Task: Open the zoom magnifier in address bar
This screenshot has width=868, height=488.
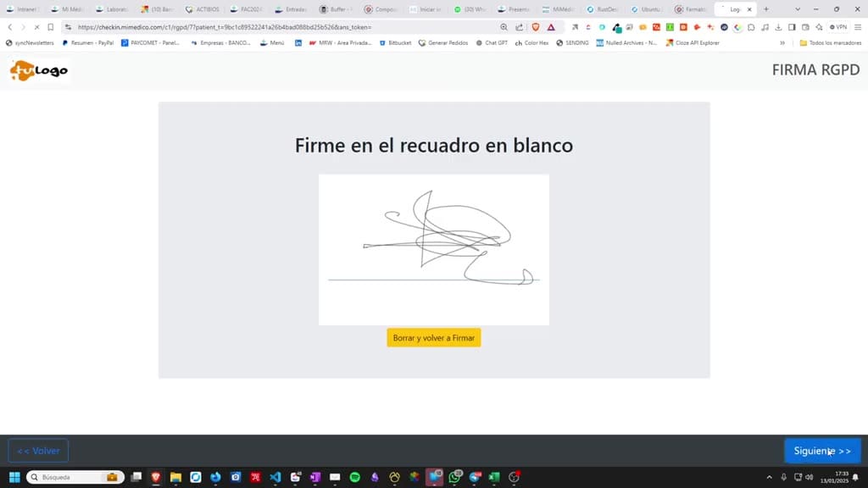Action: coord(504,27)
